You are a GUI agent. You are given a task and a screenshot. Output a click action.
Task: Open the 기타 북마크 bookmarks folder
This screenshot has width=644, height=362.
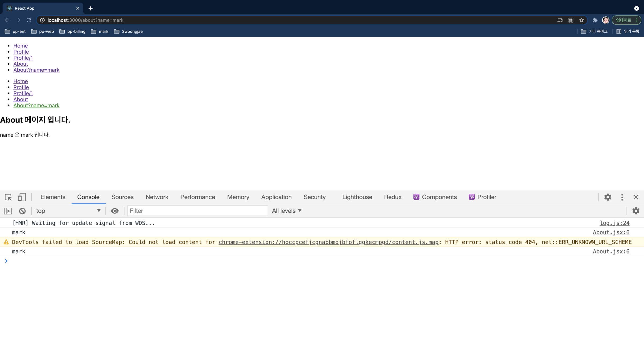click(x=594, y=31)
